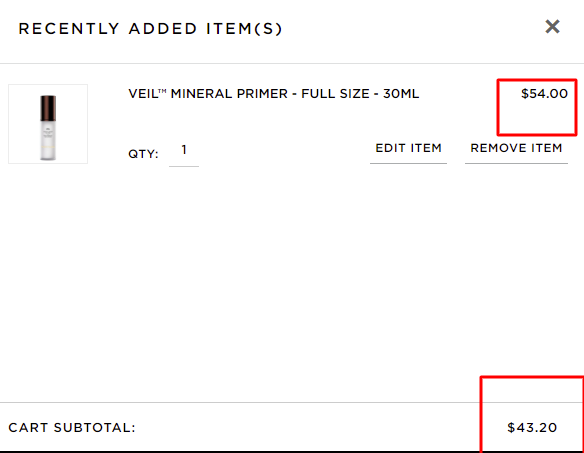584x453 pixels.
Task: Click the Cart Subtotal label
Action: 72,428
